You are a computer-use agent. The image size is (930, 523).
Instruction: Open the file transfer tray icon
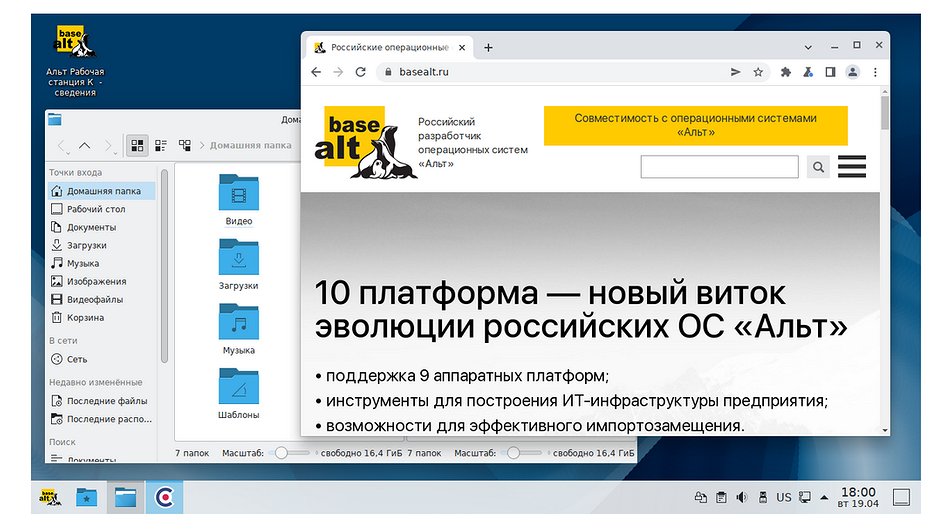click(x=700, y=498)
